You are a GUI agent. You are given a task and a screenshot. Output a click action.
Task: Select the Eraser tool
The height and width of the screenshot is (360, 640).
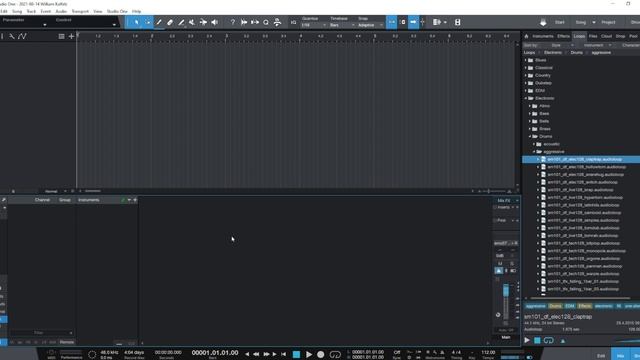point(170,22)
